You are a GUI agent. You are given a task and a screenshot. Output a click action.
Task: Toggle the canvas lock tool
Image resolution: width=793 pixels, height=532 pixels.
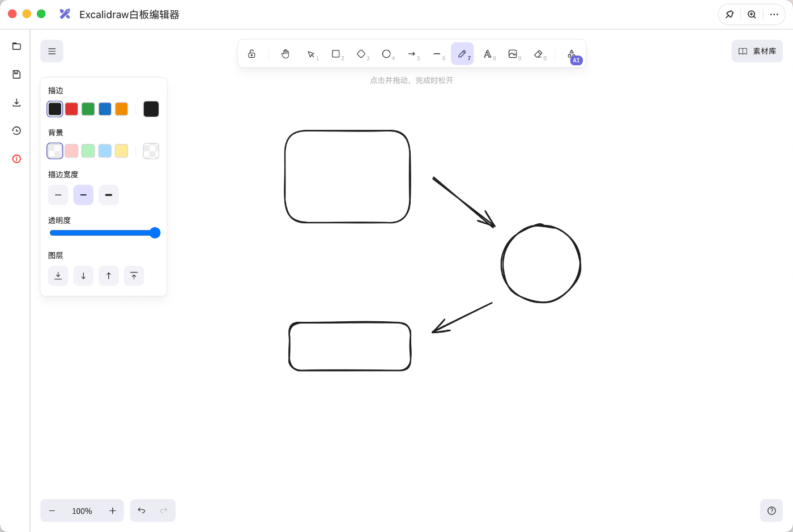click(251, 54)
